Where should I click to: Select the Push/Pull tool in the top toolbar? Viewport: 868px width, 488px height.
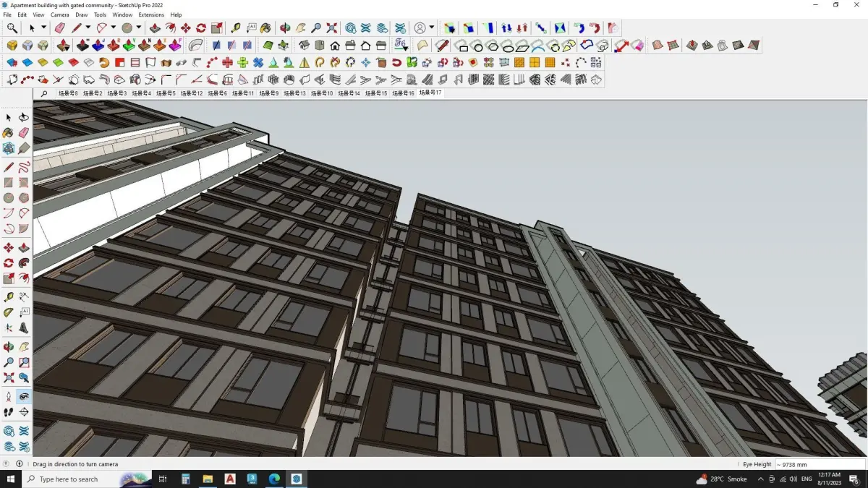click(155, 27)
